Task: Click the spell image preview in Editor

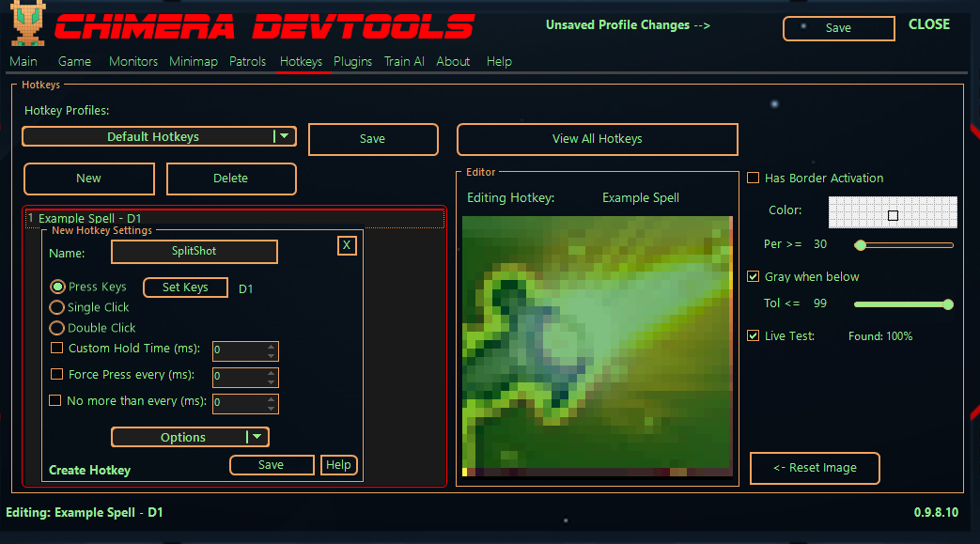Action: [x=597, y=346]
